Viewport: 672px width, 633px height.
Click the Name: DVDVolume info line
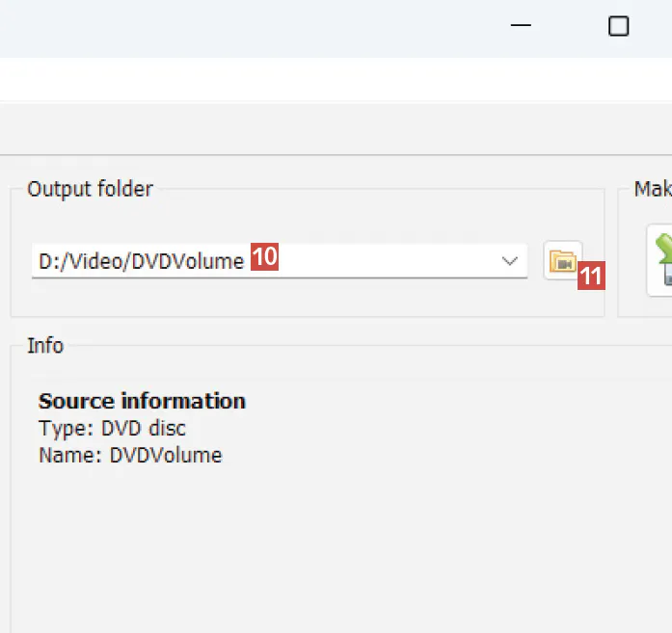pyautogui.click(x=130, y=455)
